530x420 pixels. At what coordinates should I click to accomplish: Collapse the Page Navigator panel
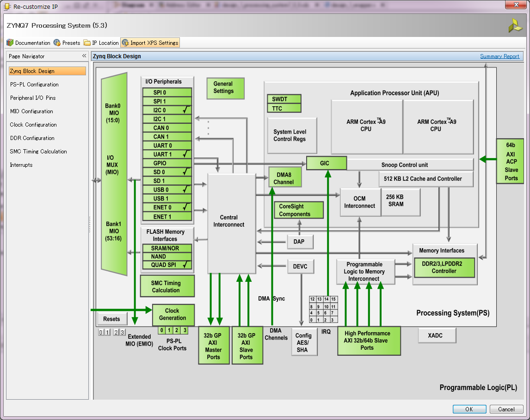(x=84, y=56)
